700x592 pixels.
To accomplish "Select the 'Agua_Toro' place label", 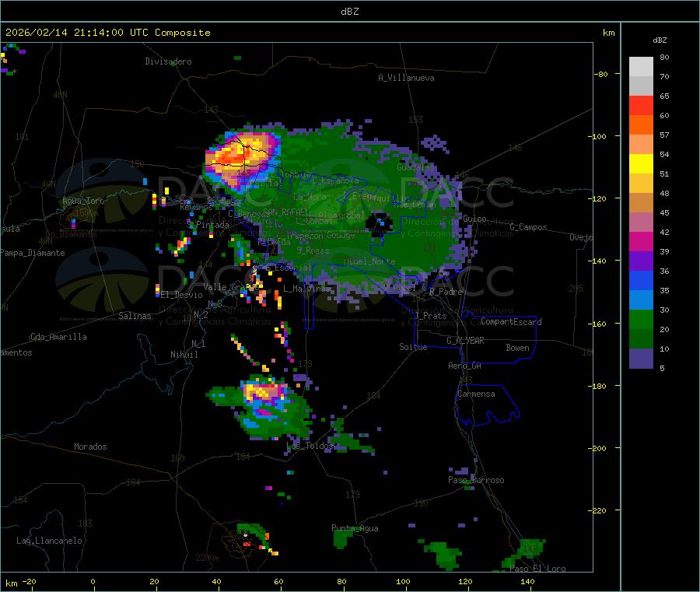I will (83, 201).
